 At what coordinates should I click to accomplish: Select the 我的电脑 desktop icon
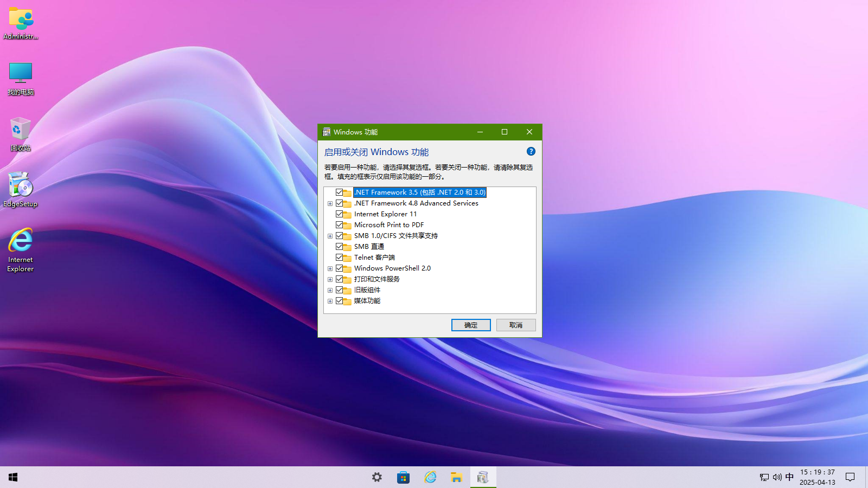(x=21, y=79)
